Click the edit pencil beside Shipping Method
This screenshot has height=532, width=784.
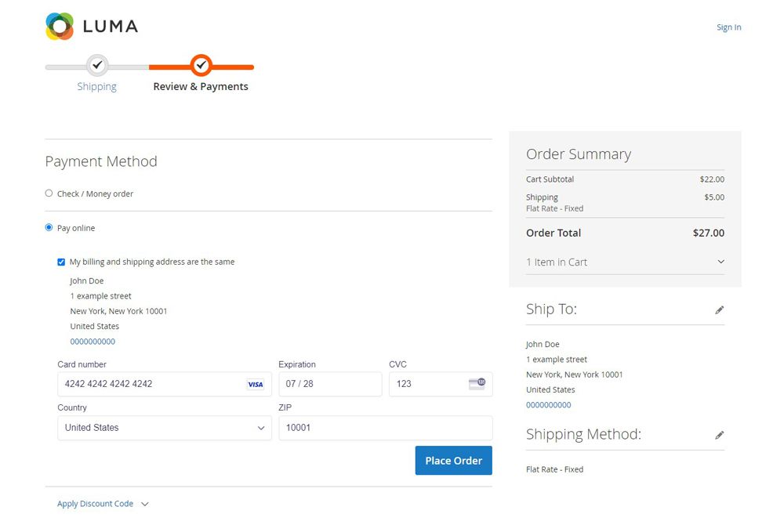coord(719,435)
